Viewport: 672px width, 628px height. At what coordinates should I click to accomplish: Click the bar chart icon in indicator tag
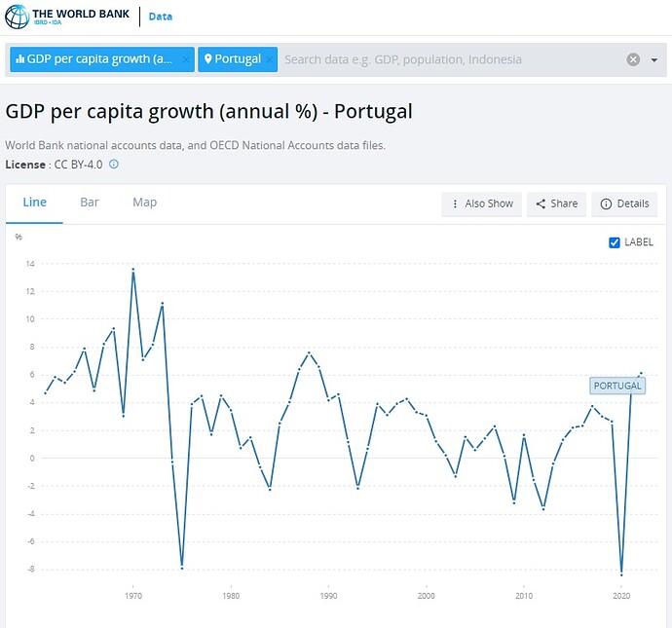(19, 59)
